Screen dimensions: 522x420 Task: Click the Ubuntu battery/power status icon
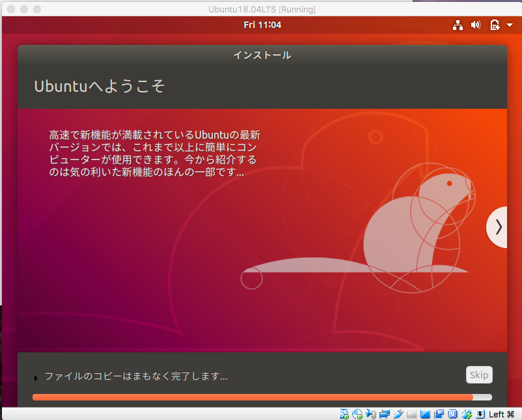pyautogui.click(x=495, y=25)
